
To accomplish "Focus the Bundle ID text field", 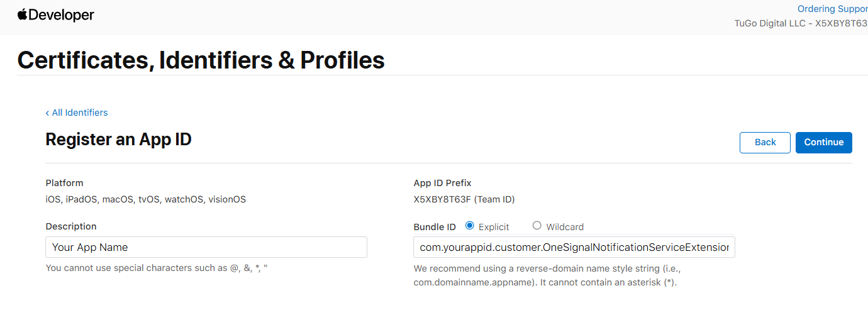I will [x=574, y=247].
